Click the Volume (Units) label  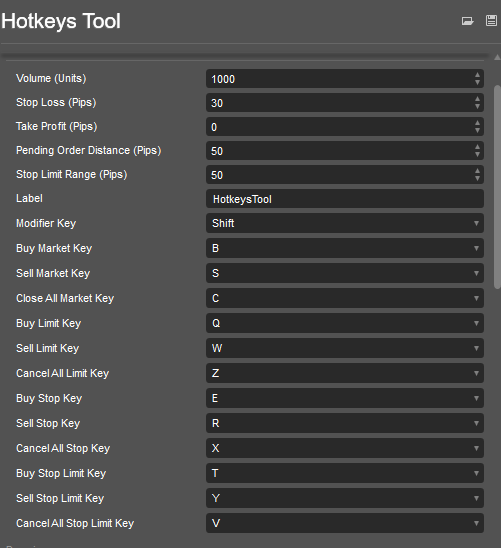tap(51, 78)
